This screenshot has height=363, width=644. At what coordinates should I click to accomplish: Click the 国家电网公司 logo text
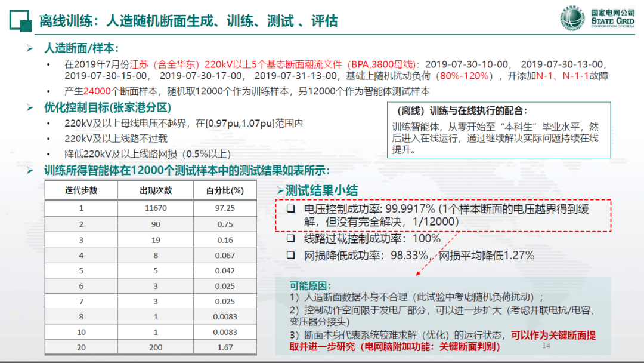click(x=613, y=13)
